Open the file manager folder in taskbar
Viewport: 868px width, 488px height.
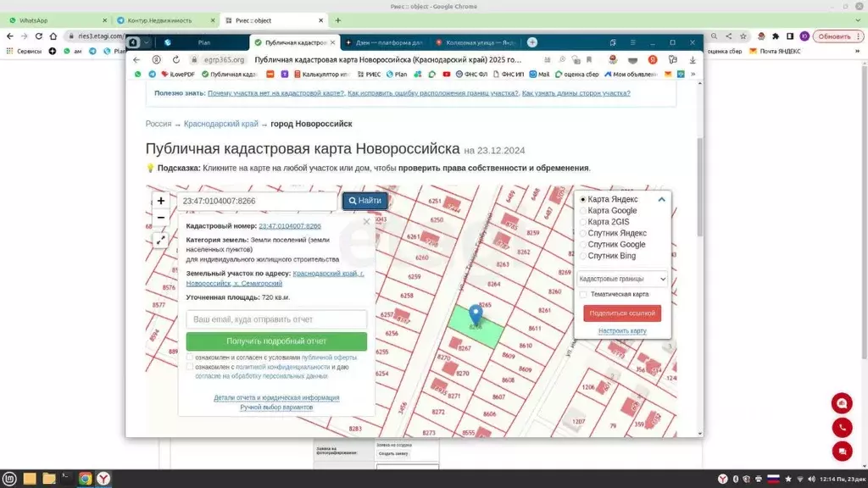[x=48, y=479]
